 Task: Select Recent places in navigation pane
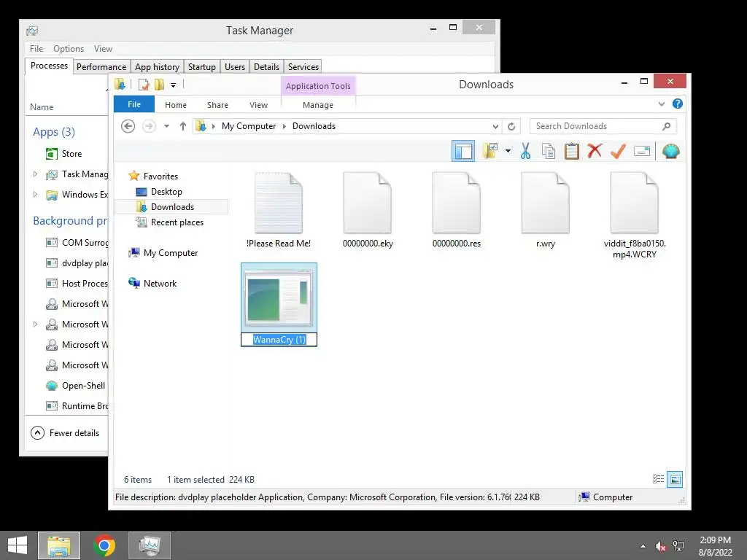[177, 222]
